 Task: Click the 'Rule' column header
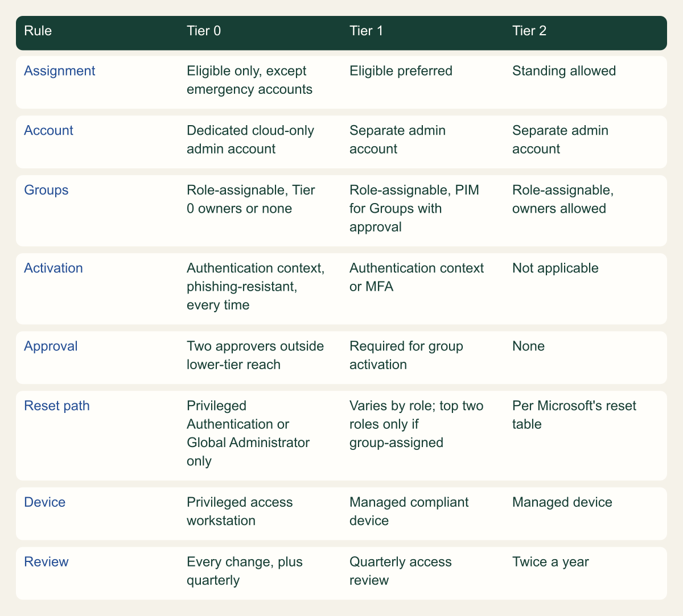pos(38,31)
